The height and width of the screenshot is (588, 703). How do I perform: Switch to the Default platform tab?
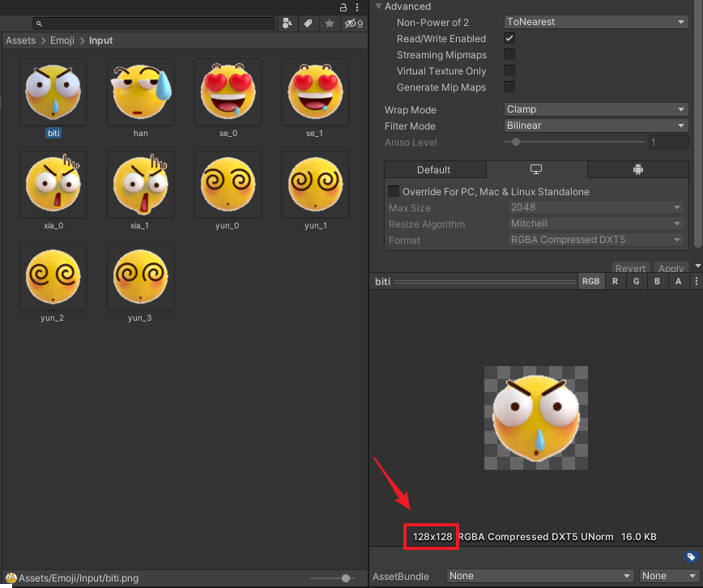point(435,169)
